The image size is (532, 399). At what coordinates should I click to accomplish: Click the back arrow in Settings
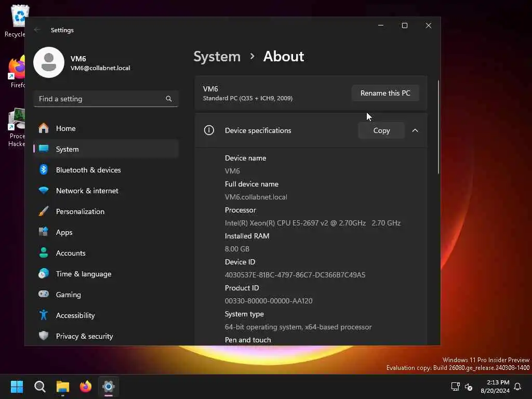coord(37,30)
